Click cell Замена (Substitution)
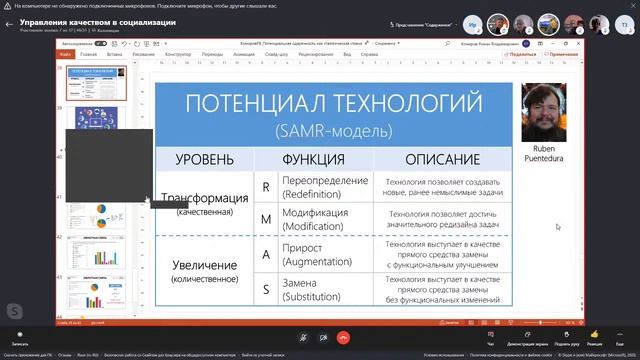The height and width of the screenshot is (360, 640). [x=325, y=289]
